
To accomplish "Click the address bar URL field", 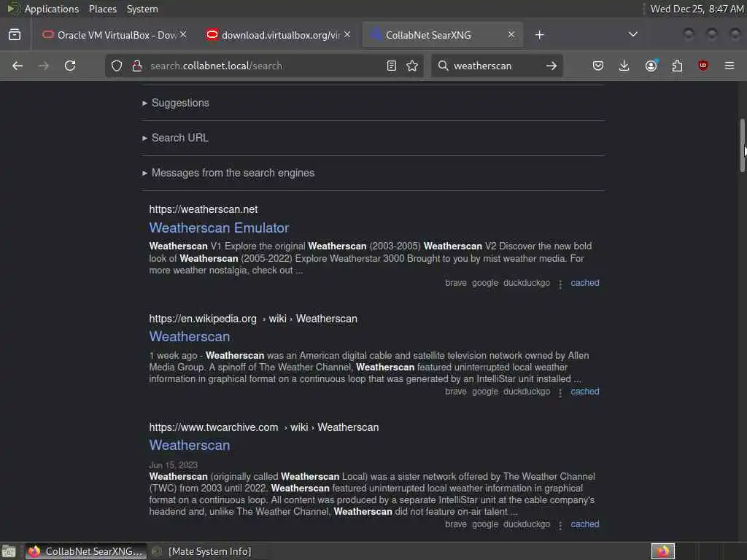I will [x=264, y=66].
